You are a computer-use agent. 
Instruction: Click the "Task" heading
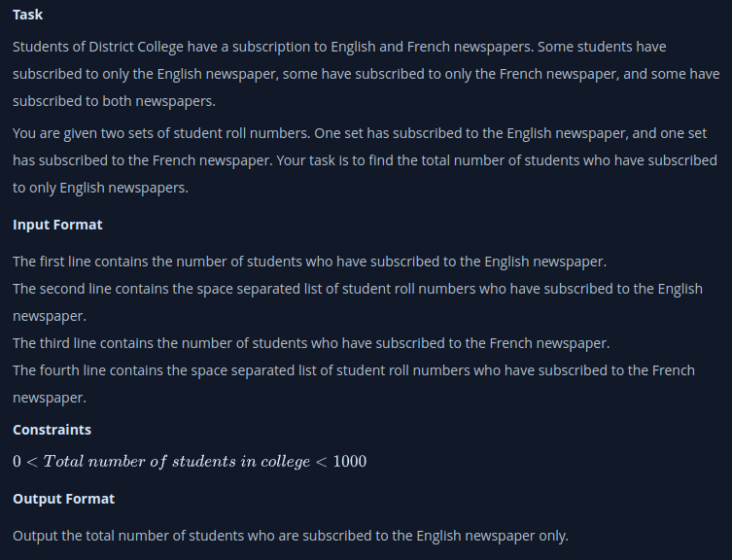[27, 16]
